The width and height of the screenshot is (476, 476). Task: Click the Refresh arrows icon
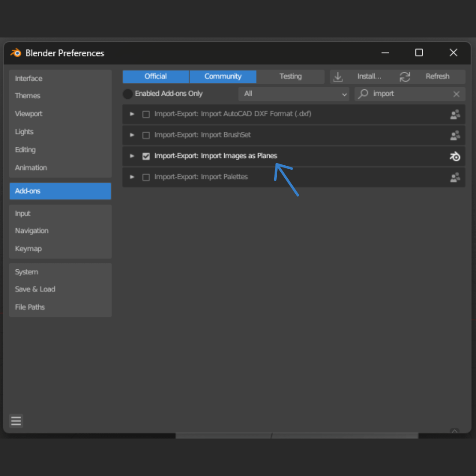click(x=405, y=77)
